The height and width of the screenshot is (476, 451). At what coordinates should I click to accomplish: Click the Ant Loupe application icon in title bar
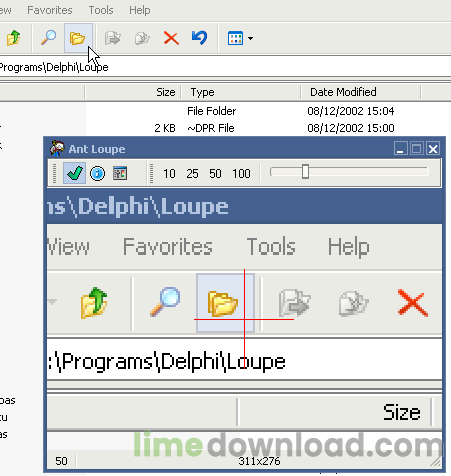pyautogui.click(x=57, y=148)
